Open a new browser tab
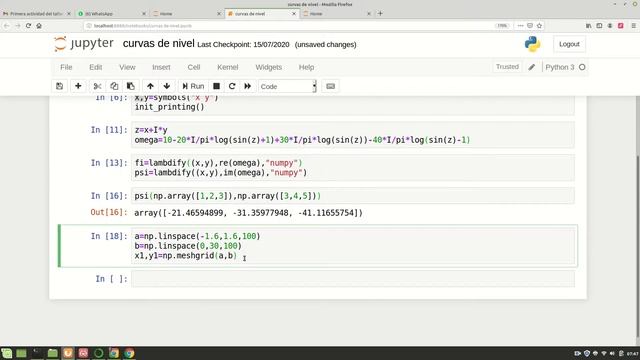Image resolution: width=640 pixels, height=360 pixels. 380,13
